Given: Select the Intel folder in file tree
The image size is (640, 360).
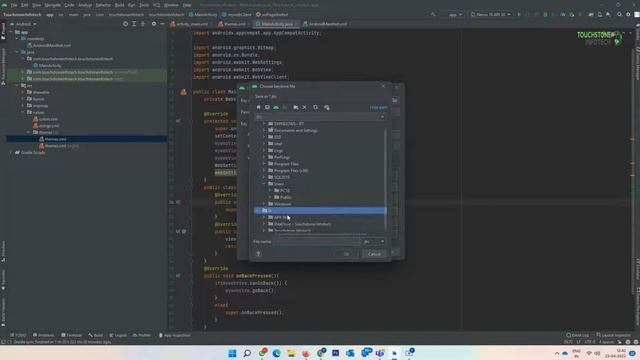Looking at the screenshot, I should pyautogui.click(x=275, y=144).
